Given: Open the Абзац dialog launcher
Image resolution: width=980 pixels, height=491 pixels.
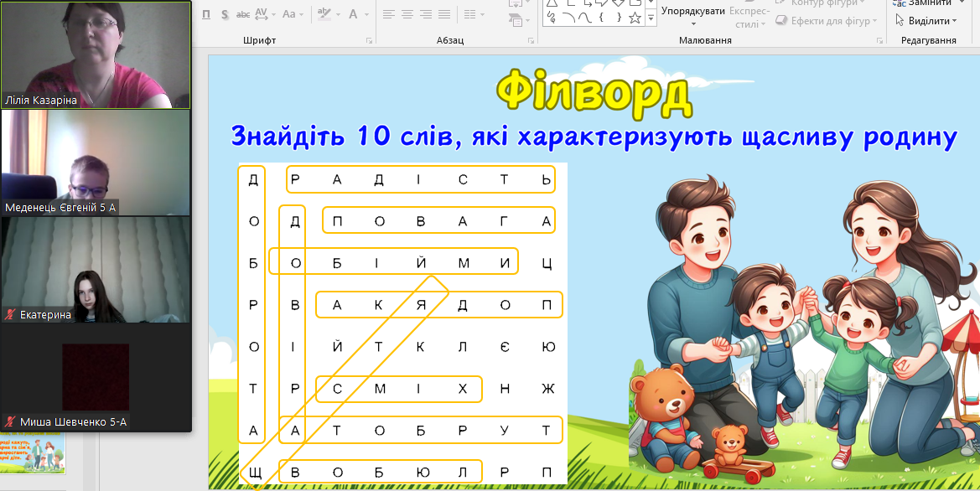Looking at the screenshot, I should pyautogui.click(x=531, y=40).
